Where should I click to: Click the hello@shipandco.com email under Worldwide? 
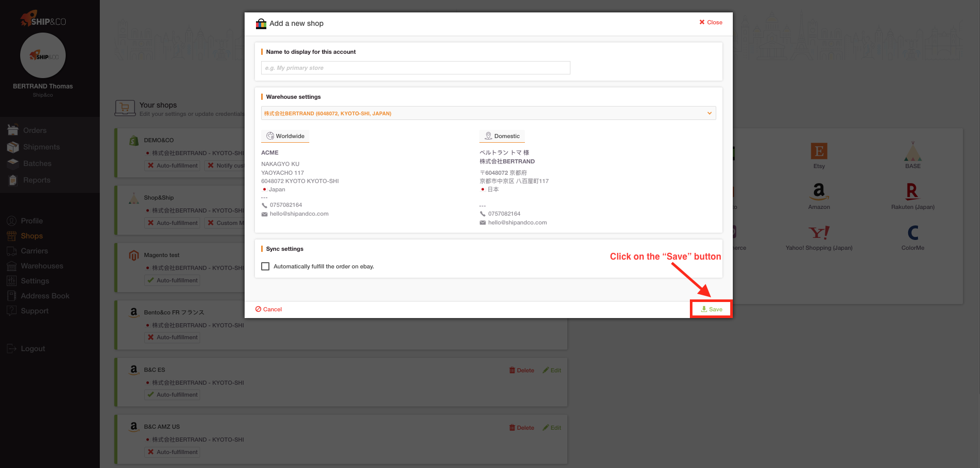299,214
